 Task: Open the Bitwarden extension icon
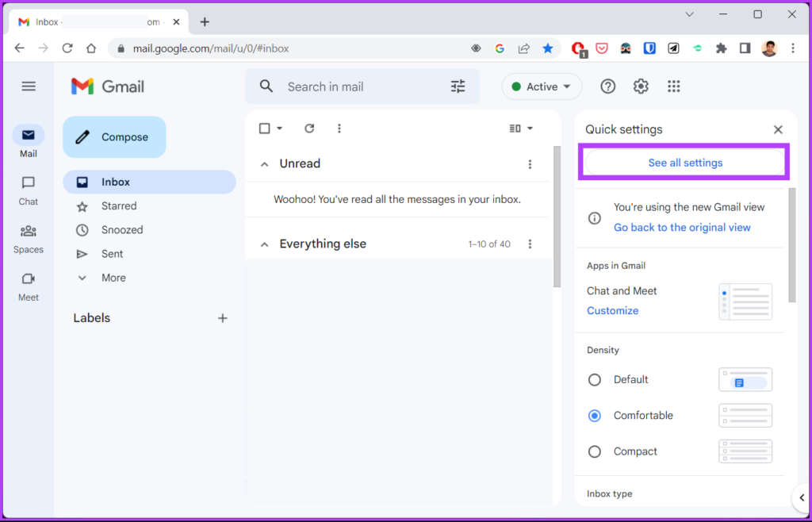tap(649, 48)
